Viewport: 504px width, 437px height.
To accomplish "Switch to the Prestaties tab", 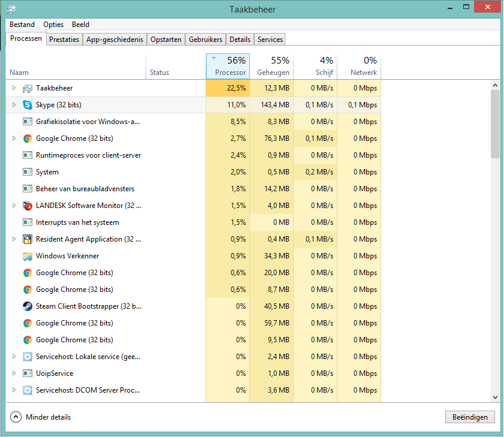I will tap(64, 39).
